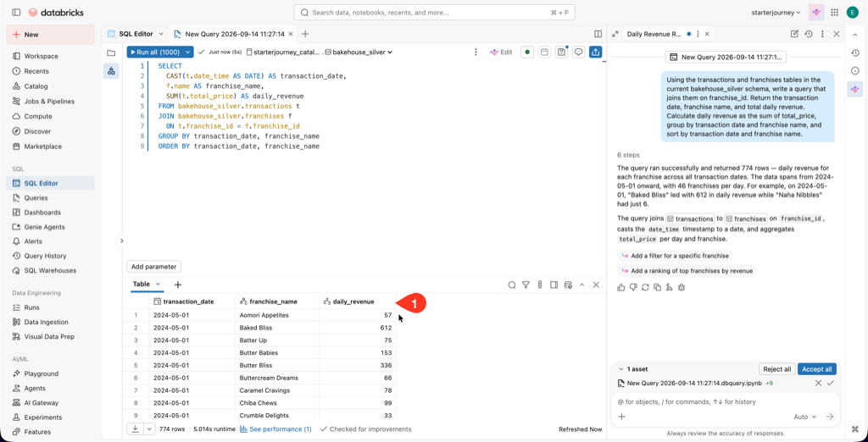Open the results filter funnel icon
Image resolution: width=868 pixels, height=442 pixels.
click(x=526, y=285)
